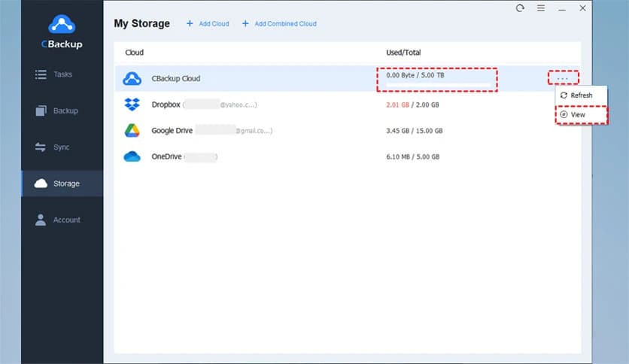The width and height of the screenshot is (629, 364).
Task: Click CBackup Cloud storage usage bar
Action: [x=438, y=84]
